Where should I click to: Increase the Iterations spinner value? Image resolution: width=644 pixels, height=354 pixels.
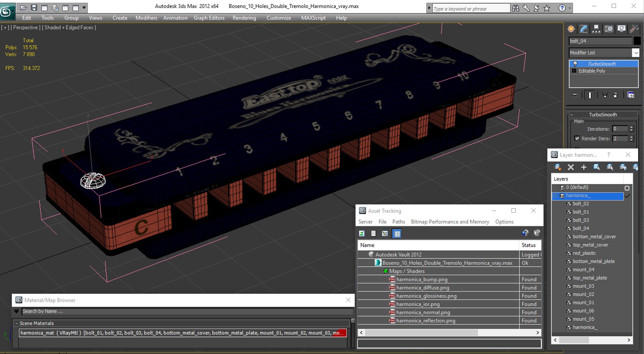pyautogui.click(x=632, y=127)
